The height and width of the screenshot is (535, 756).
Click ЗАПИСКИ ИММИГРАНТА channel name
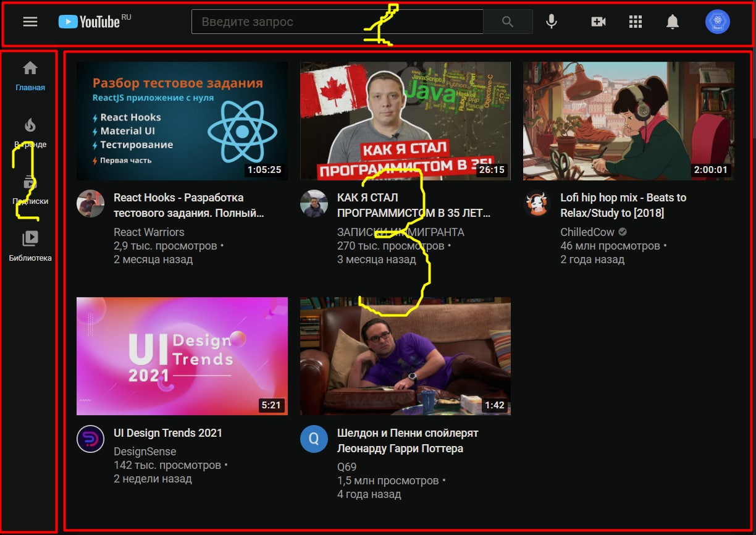(401, 232)
